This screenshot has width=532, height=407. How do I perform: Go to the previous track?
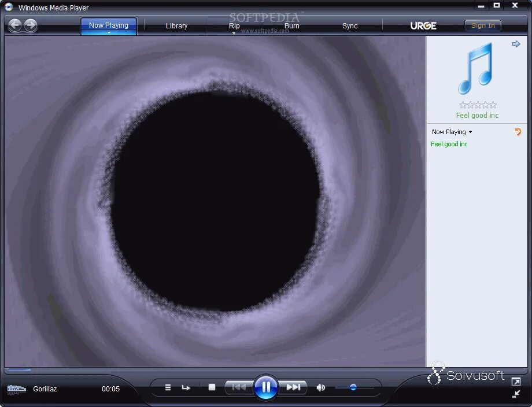coord(239,387)
